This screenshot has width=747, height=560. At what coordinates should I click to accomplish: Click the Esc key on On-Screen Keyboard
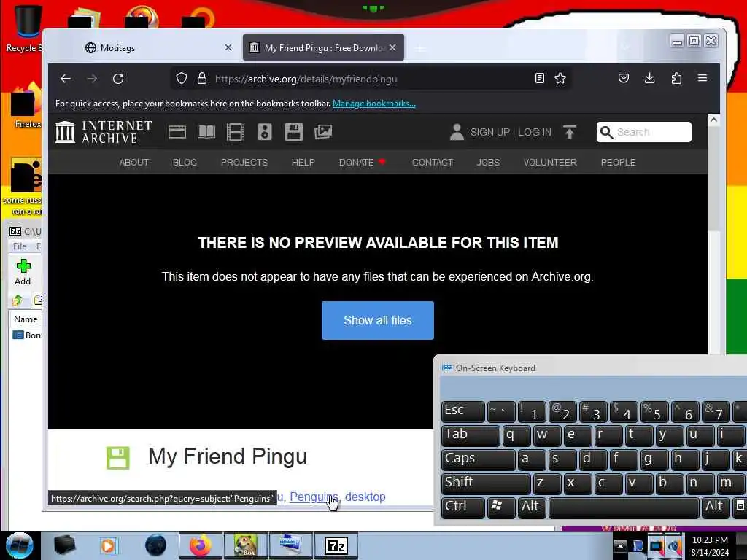[463, 411]
